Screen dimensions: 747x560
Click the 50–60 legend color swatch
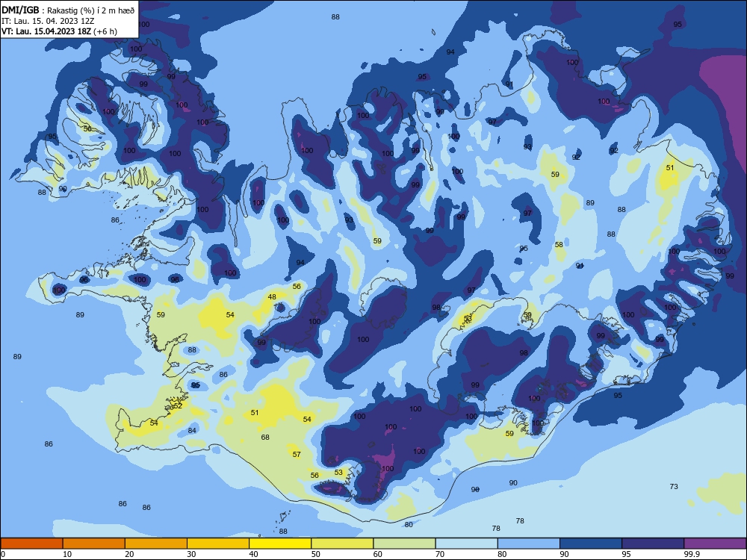coord(343,544)
